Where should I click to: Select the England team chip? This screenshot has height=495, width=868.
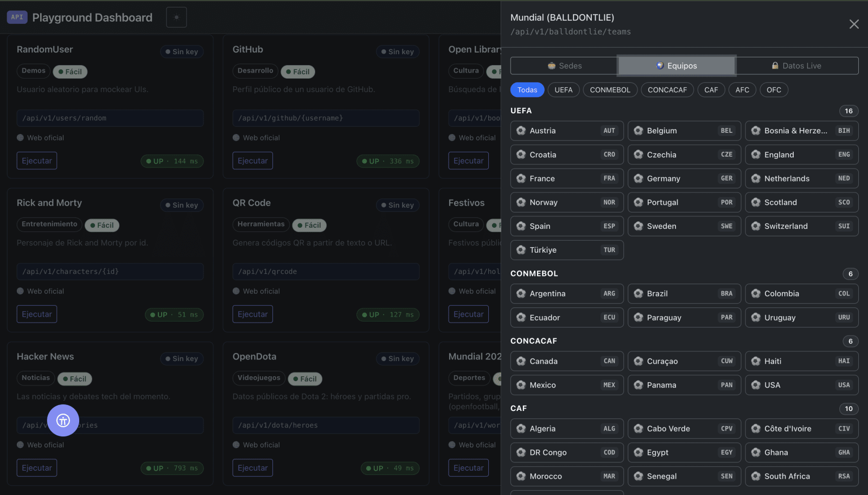(802, 155)
